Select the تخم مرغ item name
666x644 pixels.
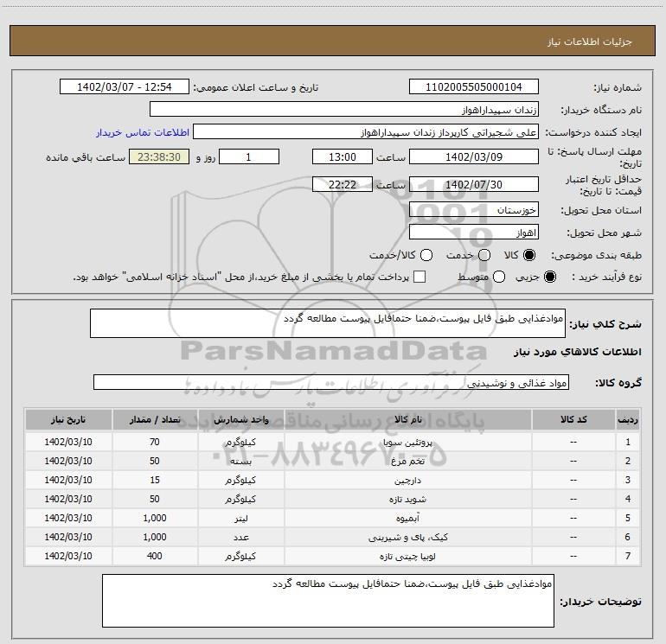tap(407, 461)
